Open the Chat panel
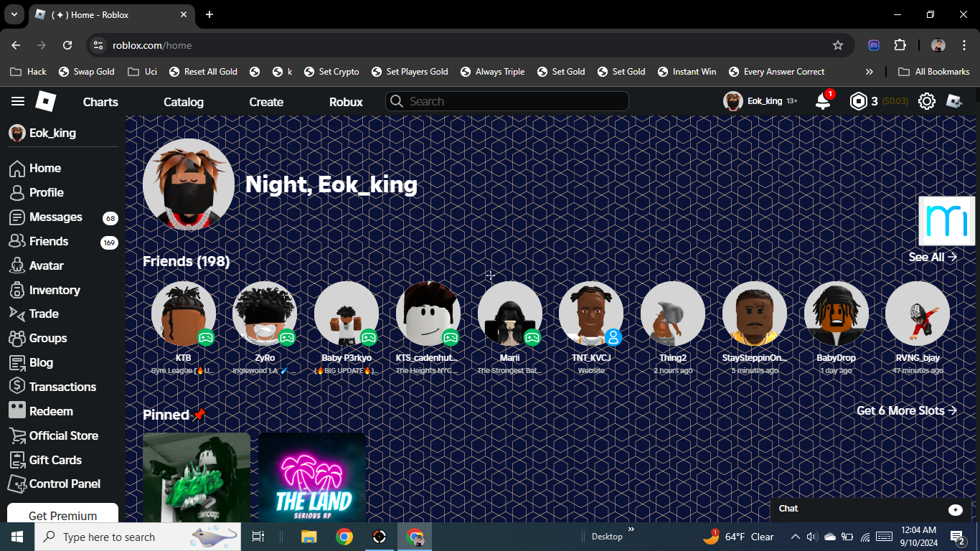The width and height of the screenshot is (980, 551). 870,509
